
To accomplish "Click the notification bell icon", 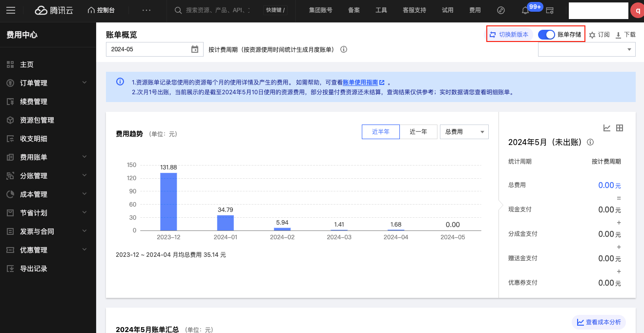I will click(525, 10).
